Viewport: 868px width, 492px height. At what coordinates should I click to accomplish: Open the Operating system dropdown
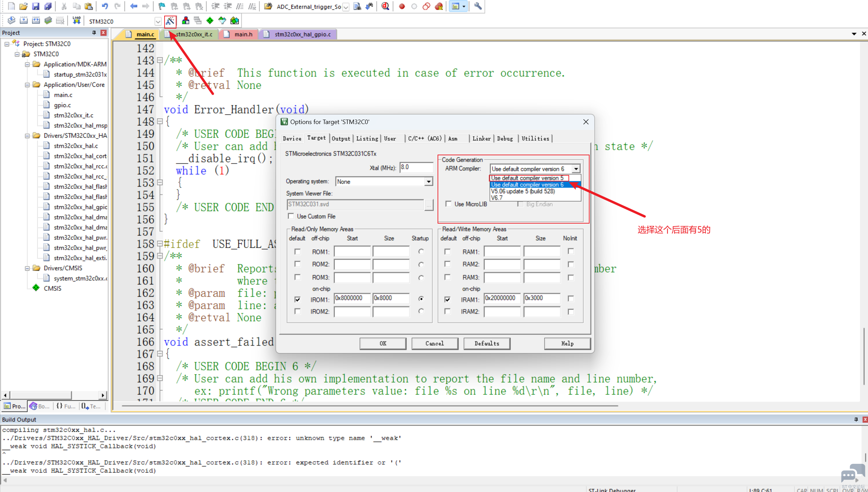click(429, 181)
